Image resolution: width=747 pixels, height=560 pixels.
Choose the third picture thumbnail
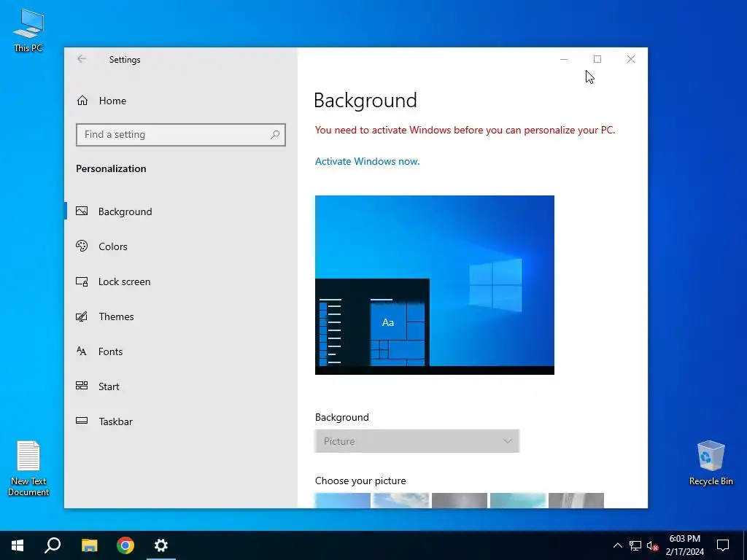click(460, 500)
